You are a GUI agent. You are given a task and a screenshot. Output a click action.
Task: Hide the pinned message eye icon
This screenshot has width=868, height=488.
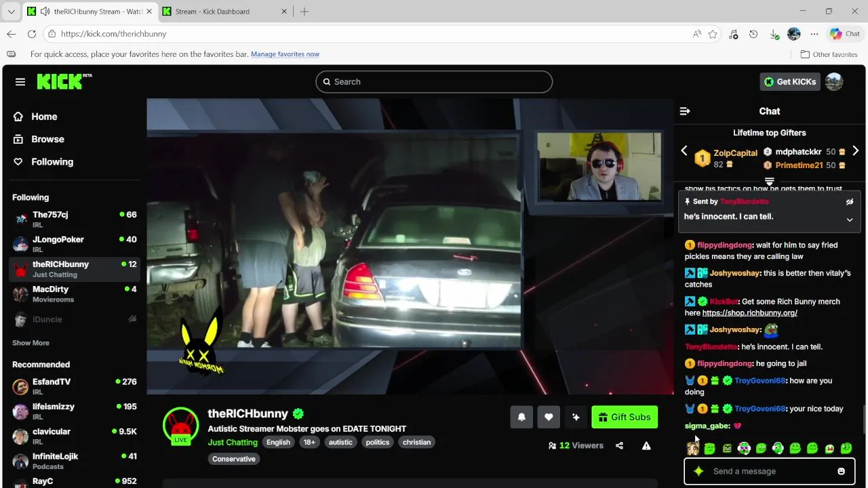pyautogui.click(x=850, y=202)
